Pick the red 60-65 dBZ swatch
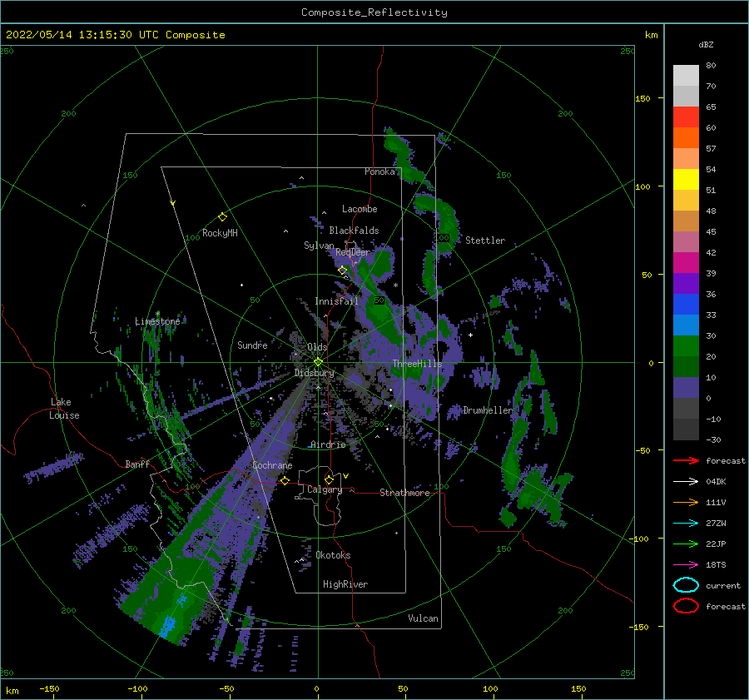This screenshot has height=700, width=749. [686, 117]
